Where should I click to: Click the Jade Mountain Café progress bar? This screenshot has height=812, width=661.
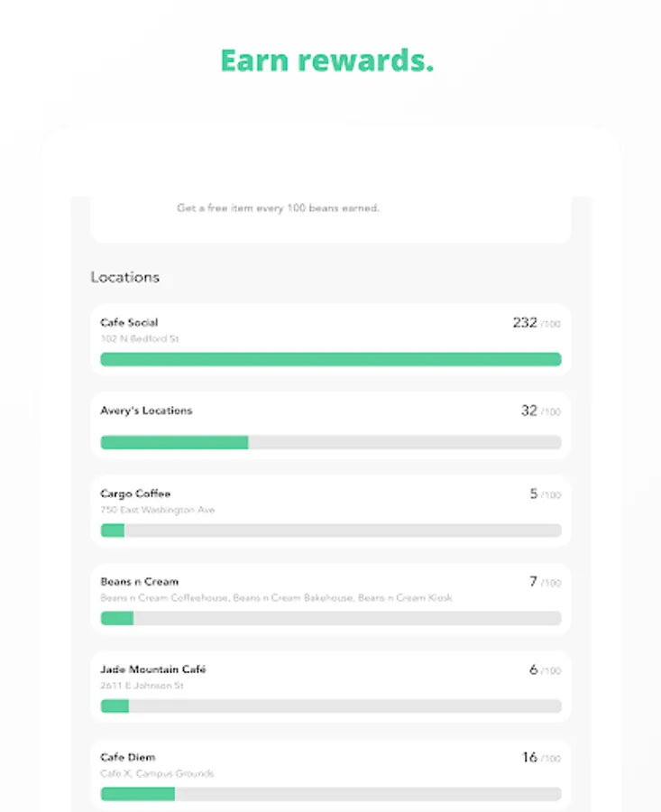pyautogui.click(x=330, y=706)
